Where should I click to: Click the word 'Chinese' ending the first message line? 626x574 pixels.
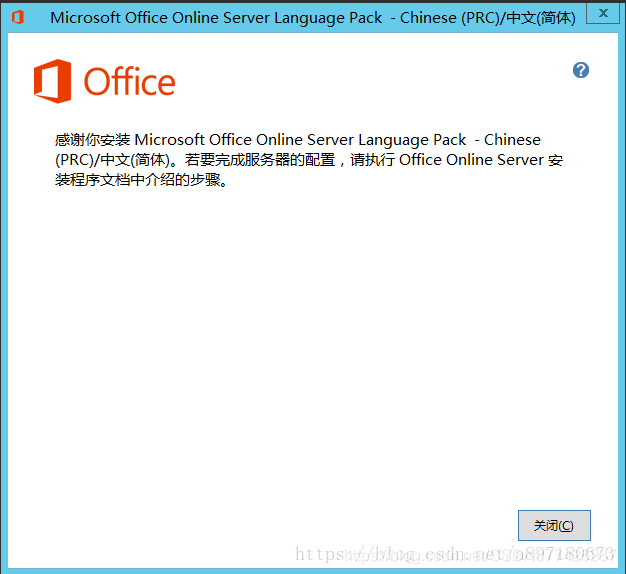coord(512,140)
